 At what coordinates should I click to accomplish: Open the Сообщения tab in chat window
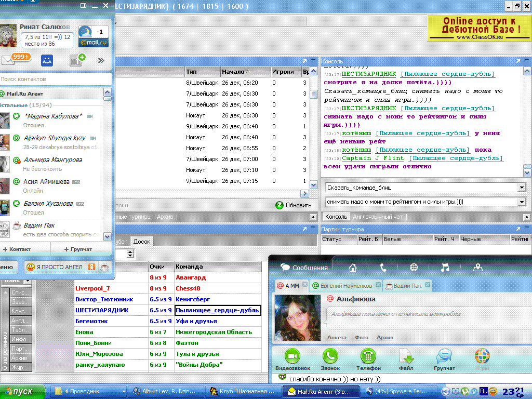[304, 268]
